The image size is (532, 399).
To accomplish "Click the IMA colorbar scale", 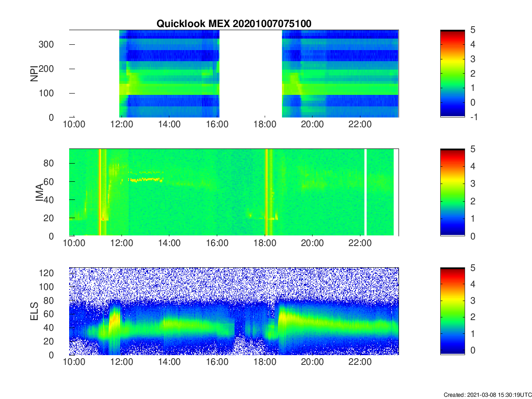I will pyautogui.click(x=452, y=192).
